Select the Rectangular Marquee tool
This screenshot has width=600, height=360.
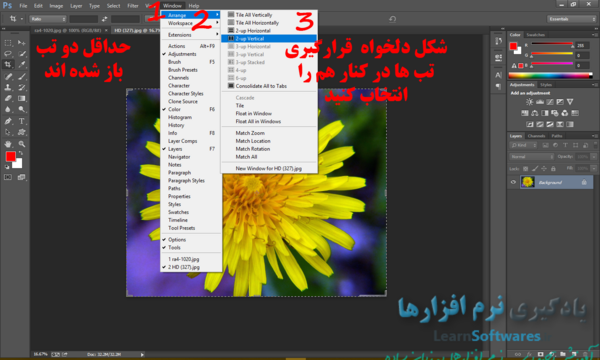tap(8, 42)
